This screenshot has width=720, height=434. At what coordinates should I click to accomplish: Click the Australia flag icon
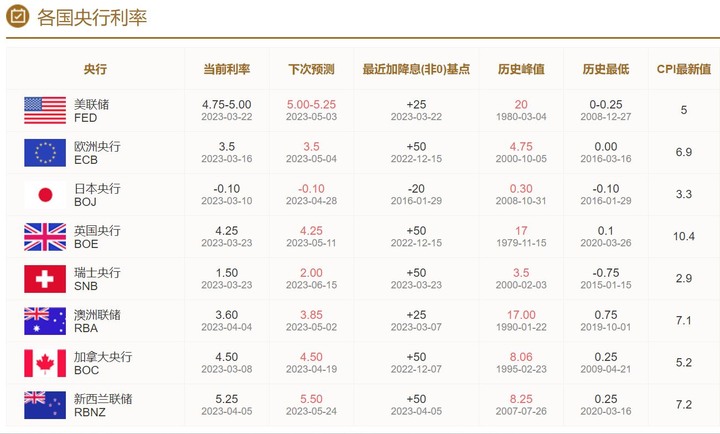[45, 321]
